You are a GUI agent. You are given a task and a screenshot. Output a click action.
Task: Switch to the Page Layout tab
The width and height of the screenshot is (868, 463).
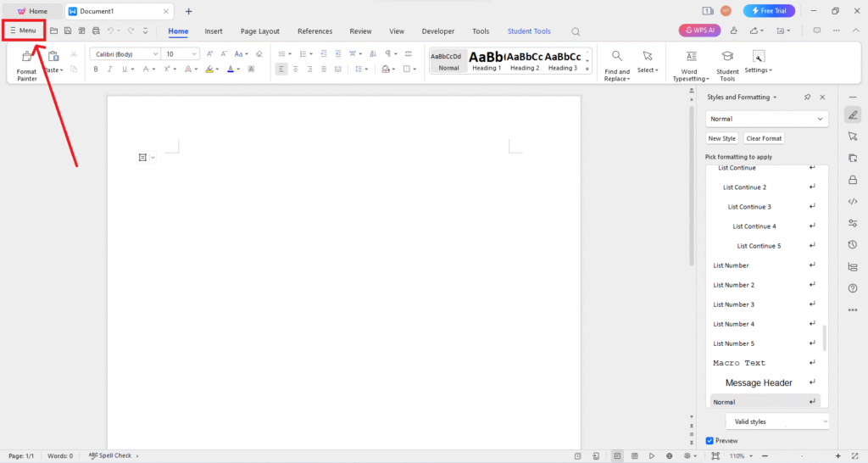259,31
